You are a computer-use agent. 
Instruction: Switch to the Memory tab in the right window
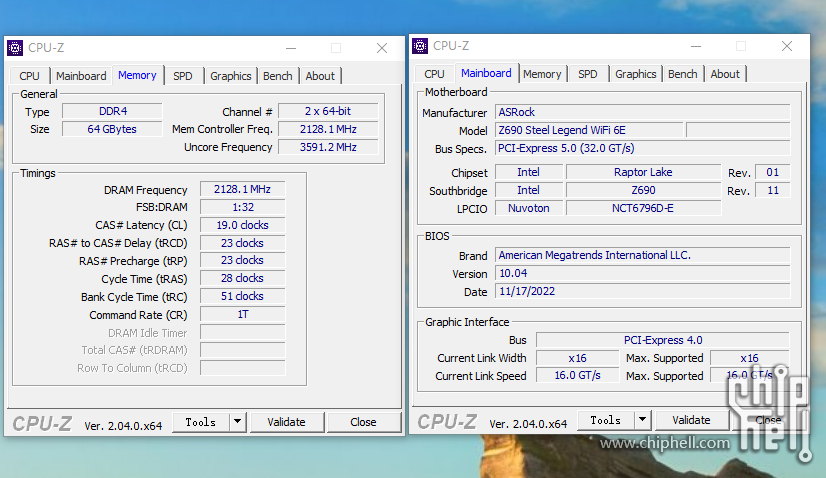(x=542, y=74)
